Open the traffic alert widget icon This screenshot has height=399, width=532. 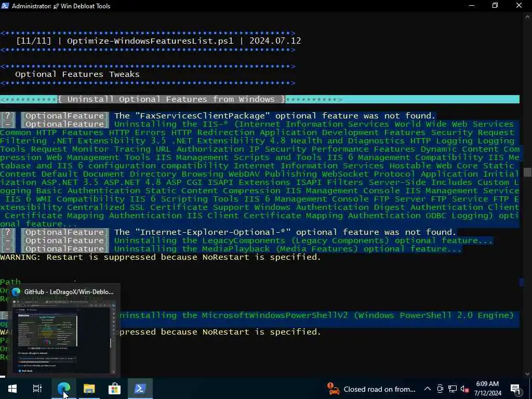[333, 389]
